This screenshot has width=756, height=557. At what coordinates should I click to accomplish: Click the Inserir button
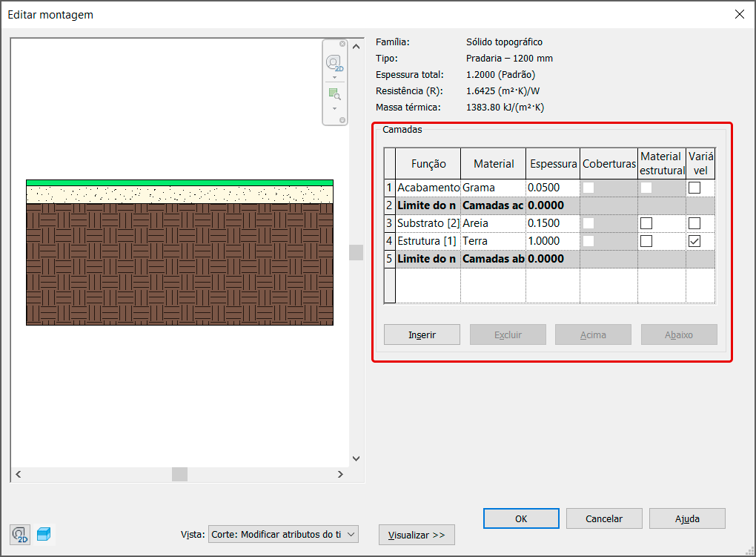(422, 334)
